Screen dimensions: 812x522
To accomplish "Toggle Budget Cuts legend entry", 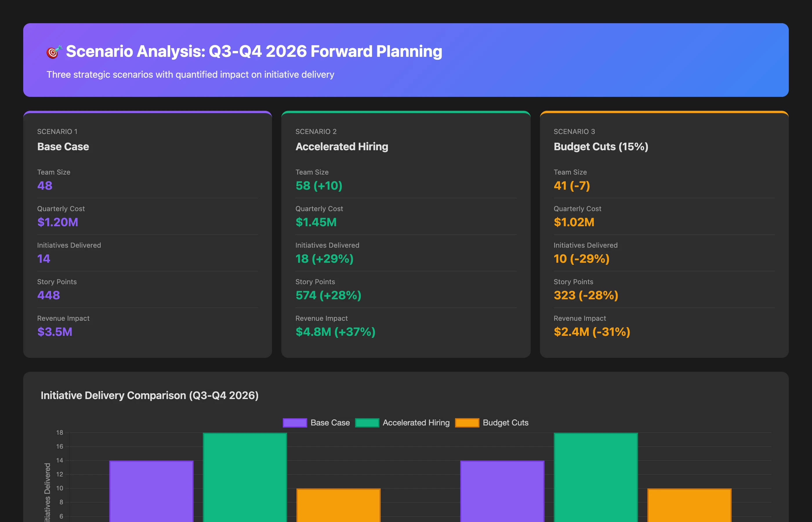I will [492, 423].
